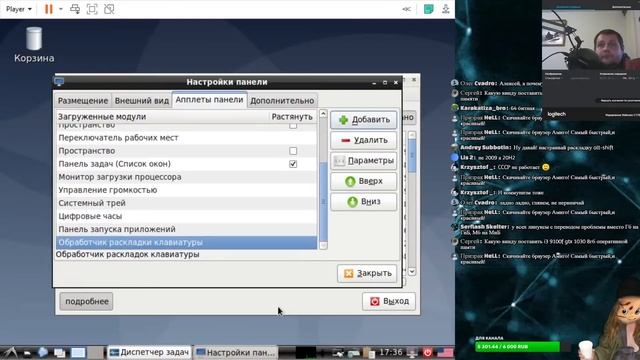Click the Send Ctrl+Alt+Del toolbar icon
This screenshot has height=360, width=640.
coord(75,9)
